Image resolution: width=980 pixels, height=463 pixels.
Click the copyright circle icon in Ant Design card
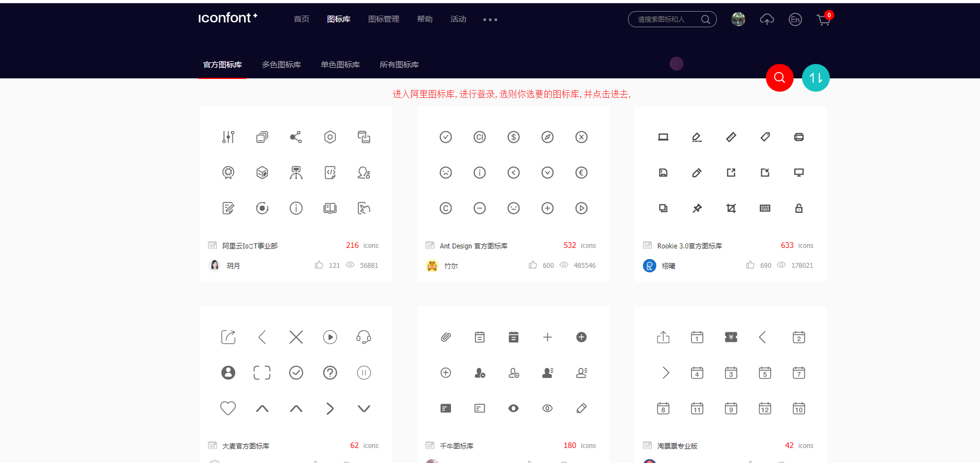[x=446, y=208]
